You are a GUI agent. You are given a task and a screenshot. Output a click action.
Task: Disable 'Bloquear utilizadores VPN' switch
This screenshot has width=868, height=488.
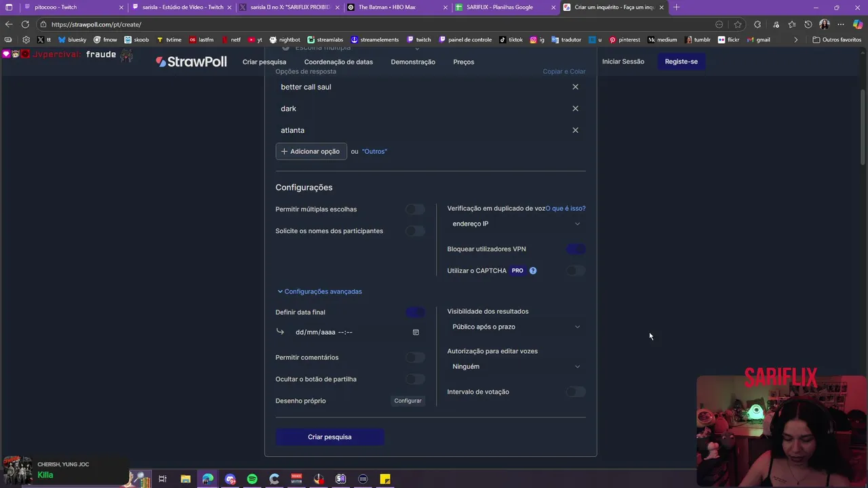(x=576, y=249)
